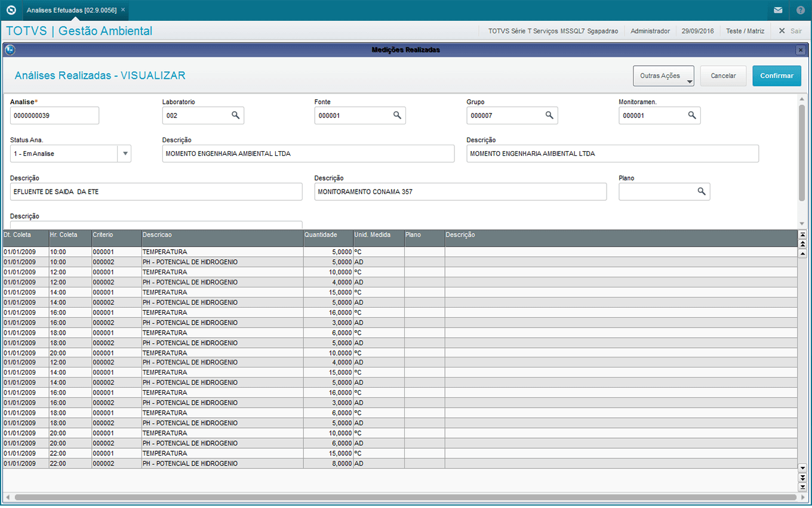Jump to the first grid row arrow
Image resolution: width=812 pixels, height=508 pixels.
click(x=802, y=235)
